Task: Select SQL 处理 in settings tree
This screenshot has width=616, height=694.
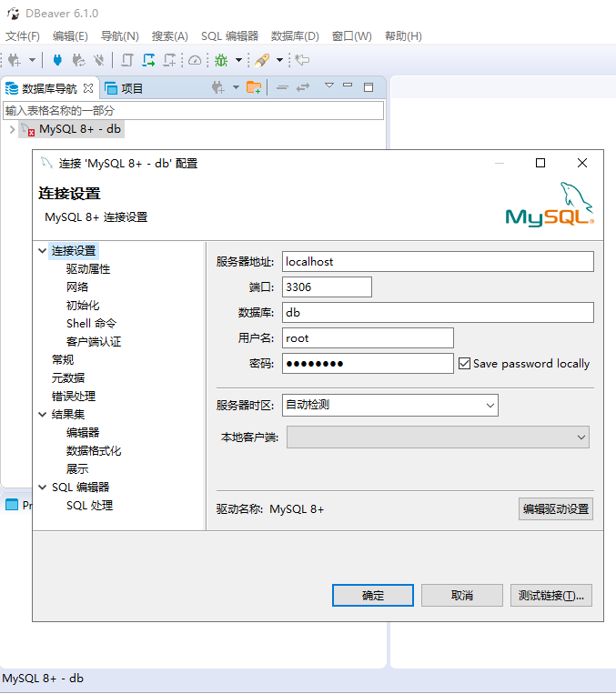Action: (89, 505)
